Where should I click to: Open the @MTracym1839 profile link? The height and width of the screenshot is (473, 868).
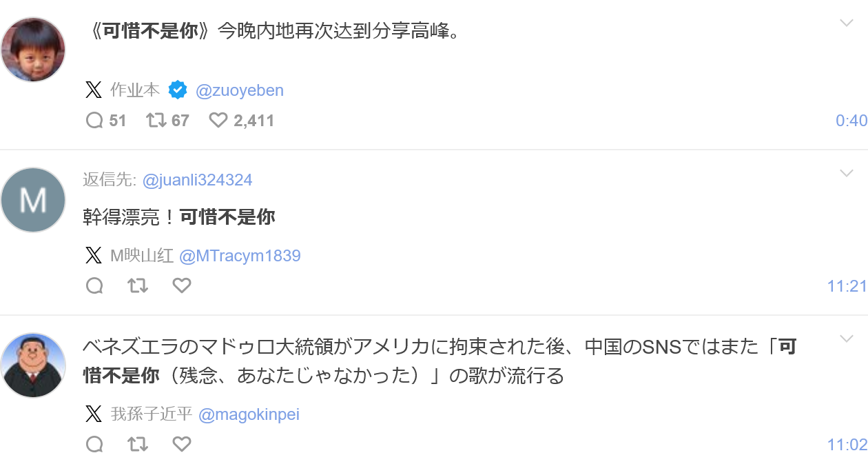click(x=240, y=256)
